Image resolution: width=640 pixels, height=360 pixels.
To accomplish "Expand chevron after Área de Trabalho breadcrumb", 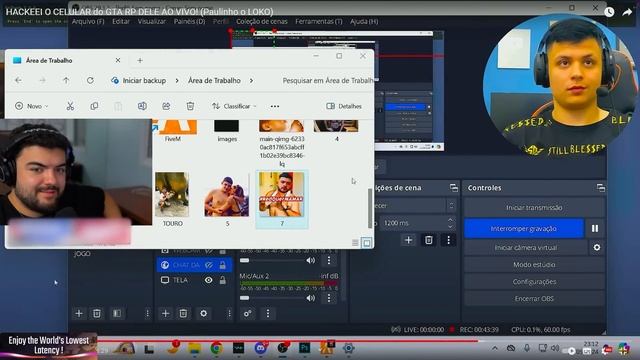I will (x=251, y=81).
